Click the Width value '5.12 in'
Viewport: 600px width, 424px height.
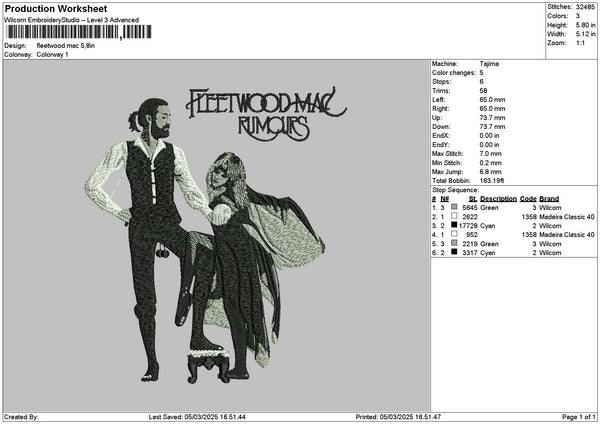coord(585,34)
